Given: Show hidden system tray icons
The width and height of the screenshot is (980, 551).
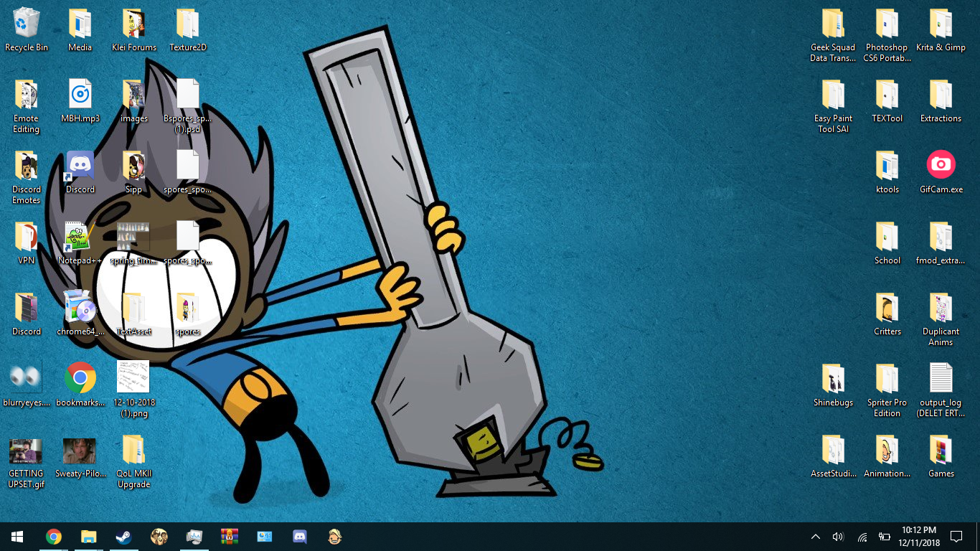Looking at the screenshot, I should point(816,537).
